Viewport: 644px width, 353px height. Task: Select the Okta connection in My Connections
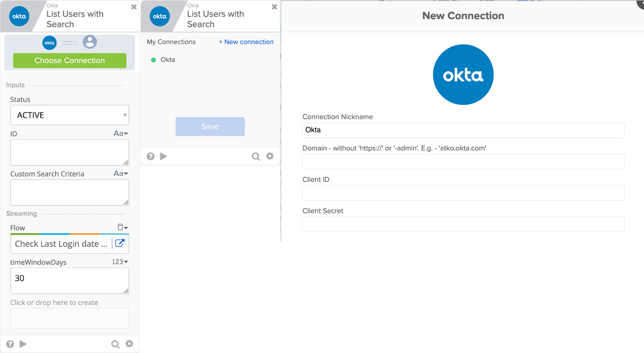coord(167,60)
